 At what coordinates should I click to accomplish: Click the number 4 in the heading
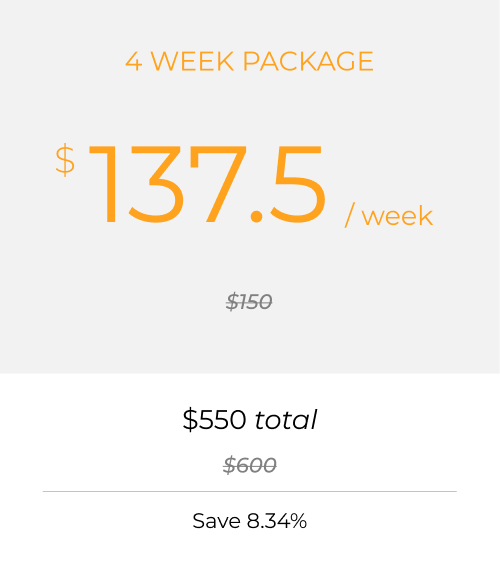(134, 61)
